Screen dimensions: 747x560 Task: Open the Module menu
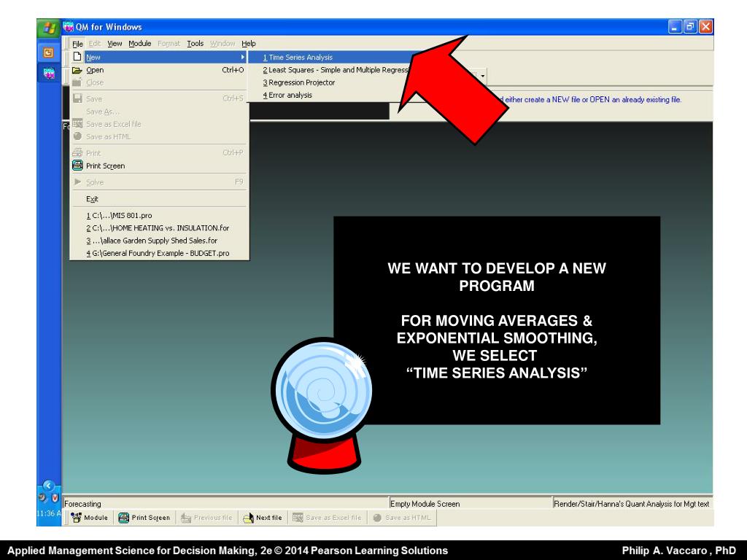click(x=139, y=44)
